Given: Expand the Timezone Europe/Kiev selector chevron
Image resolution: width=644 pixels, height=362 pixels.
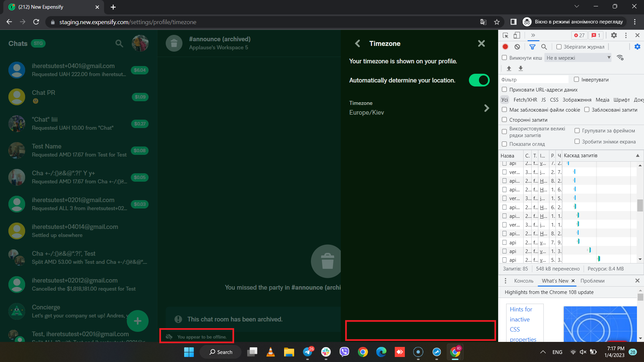Looking at the screenshot, I should 487,108.
